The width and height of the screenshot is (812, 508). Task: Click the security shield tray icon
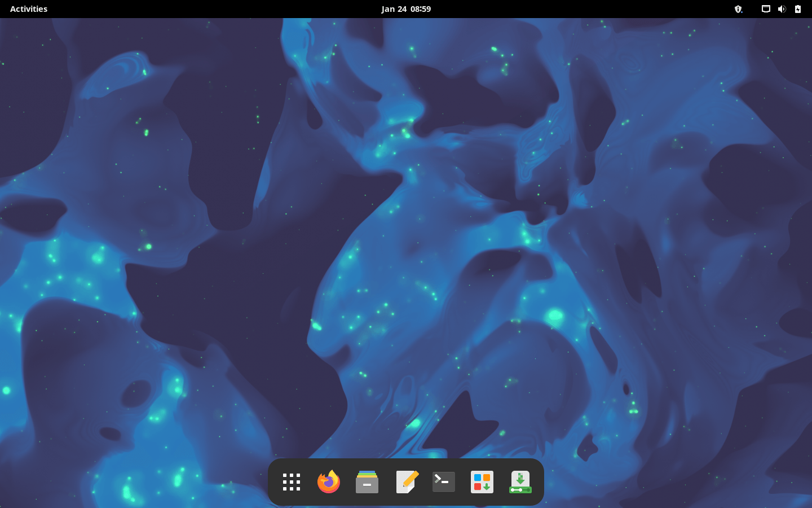(738, 9)
